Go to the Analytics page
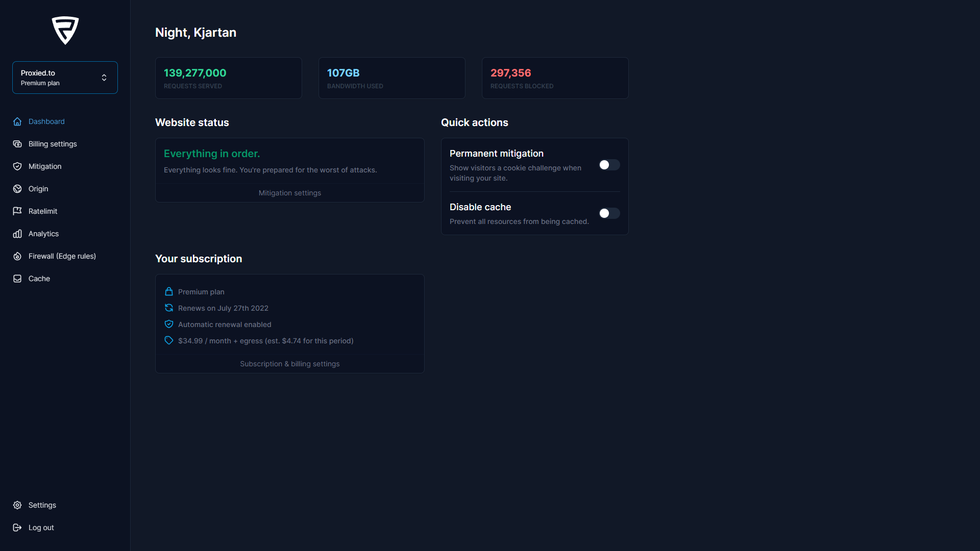The image size is (980, 551). pos(43,234)
